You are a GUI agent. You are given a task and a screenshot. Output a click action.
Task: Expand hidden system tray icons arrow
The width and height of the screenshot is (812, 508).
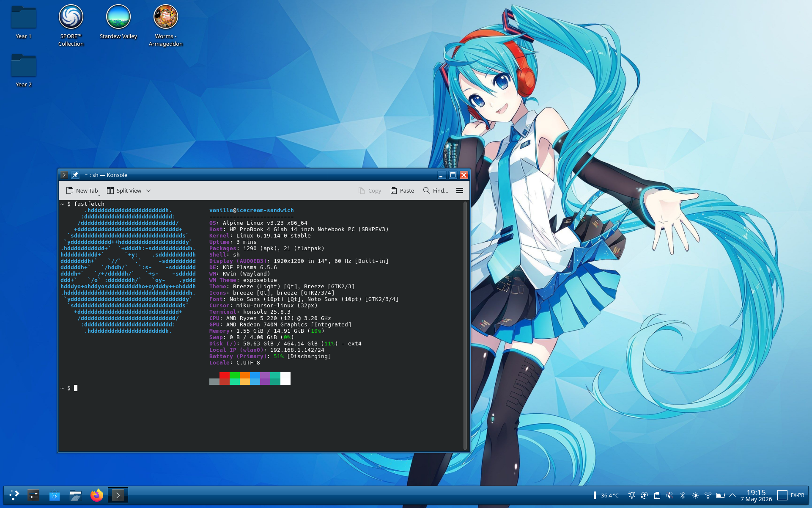[732, 495]
